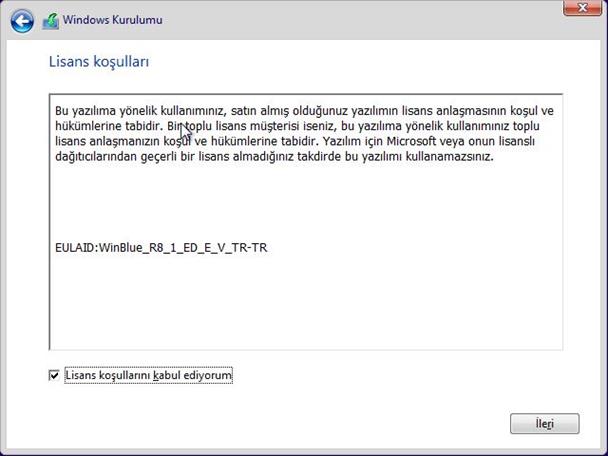Click the Windows Kurulumu setup icon
This screenshot has width=608, height=456.
(x=52, y=20)
